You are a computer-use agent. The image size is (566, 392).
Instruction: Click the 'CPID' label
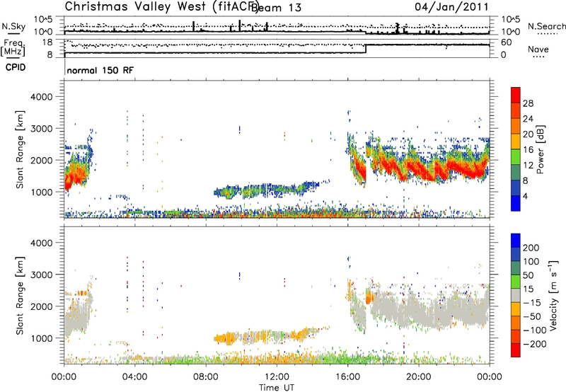pos(16,67)
